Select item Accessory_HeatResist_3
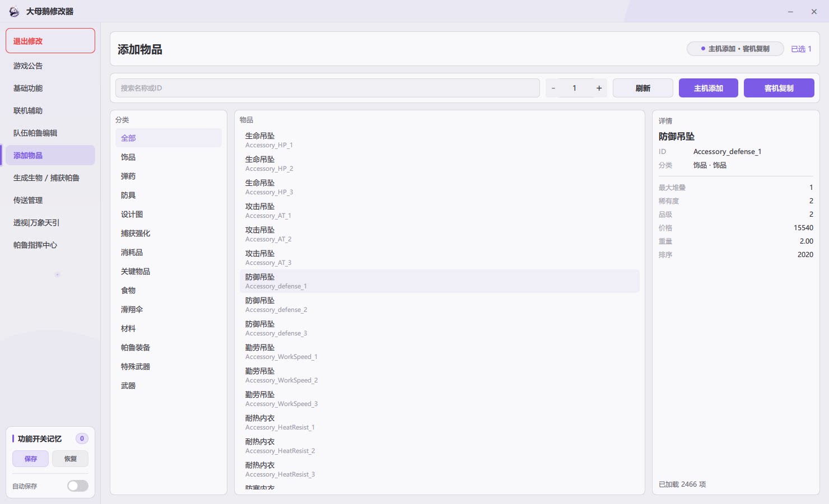This screenshot has height=504, width=829. click(440, 469)
